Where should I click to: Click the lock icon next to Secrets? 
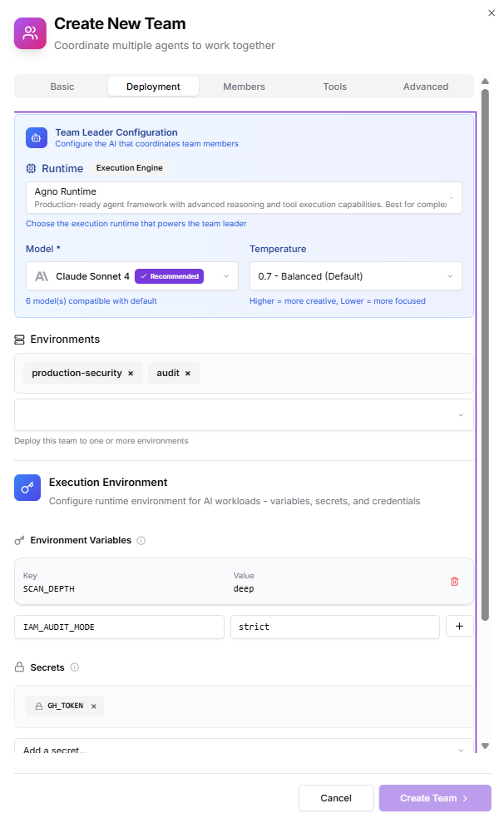[x=22, y=667]
